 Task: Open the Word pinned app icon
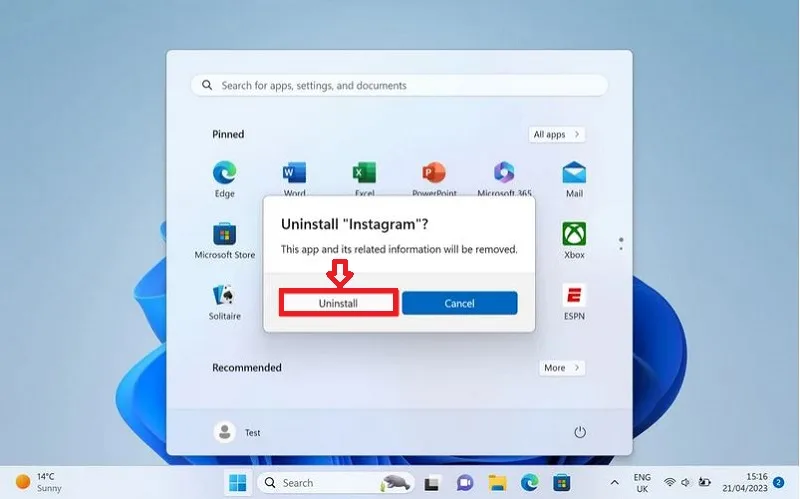pos(294,173)
